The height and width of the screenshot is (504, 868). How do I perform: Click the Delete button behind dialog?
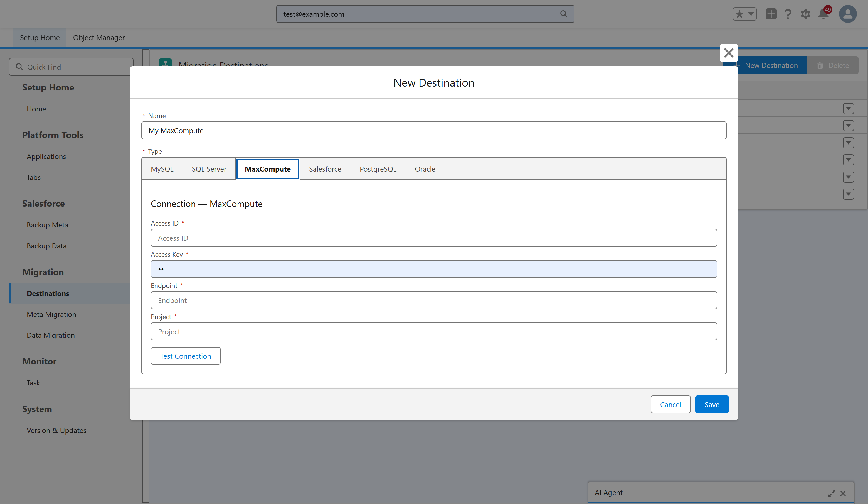point(832,65)
